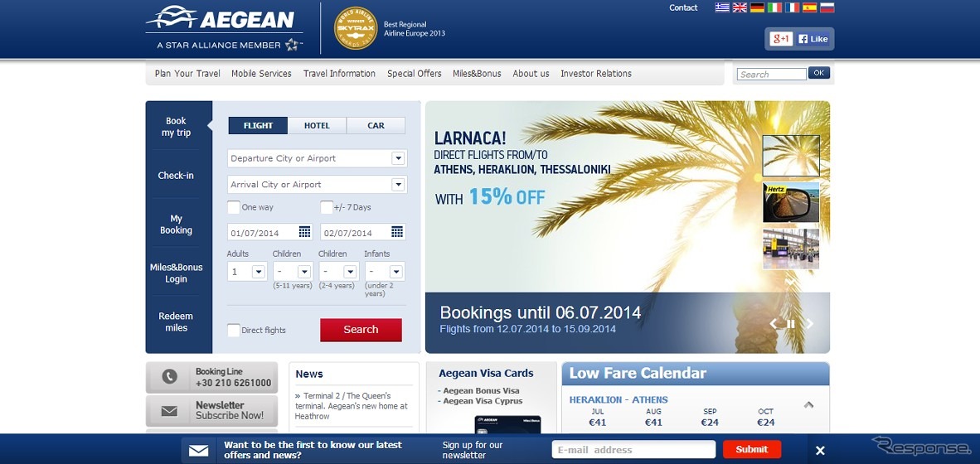This screenshot has height=464, width=980.
Task: Pause the banner slideshow
Action: [791, 323]
